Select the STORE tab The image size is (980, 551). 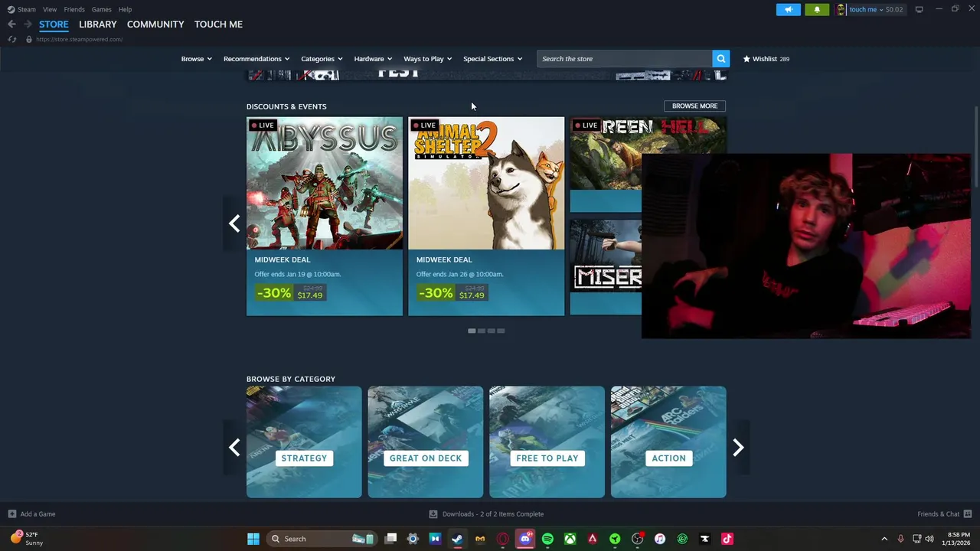coord(54,24)
